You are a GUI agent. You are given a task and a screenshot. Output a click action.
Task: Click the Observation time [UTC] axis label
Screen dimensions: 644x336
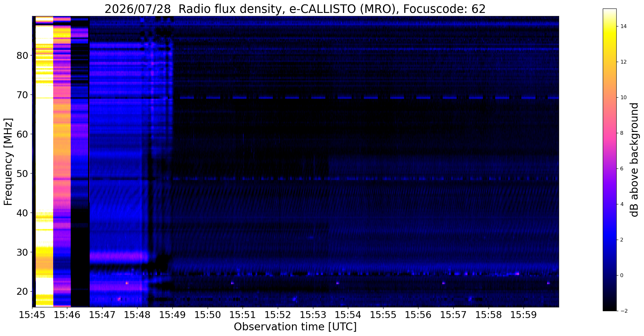coord(295,327)
